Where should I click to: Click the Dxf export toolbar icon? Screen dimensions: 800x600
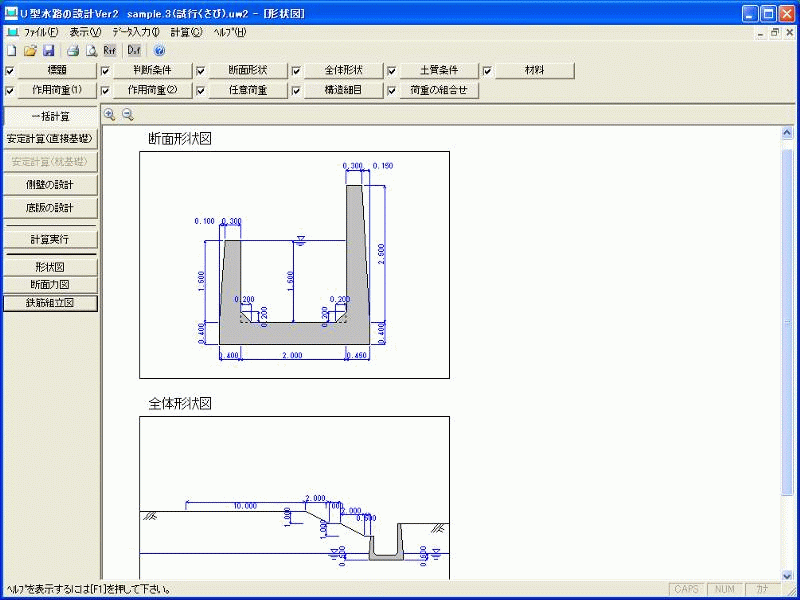(133, 50)
